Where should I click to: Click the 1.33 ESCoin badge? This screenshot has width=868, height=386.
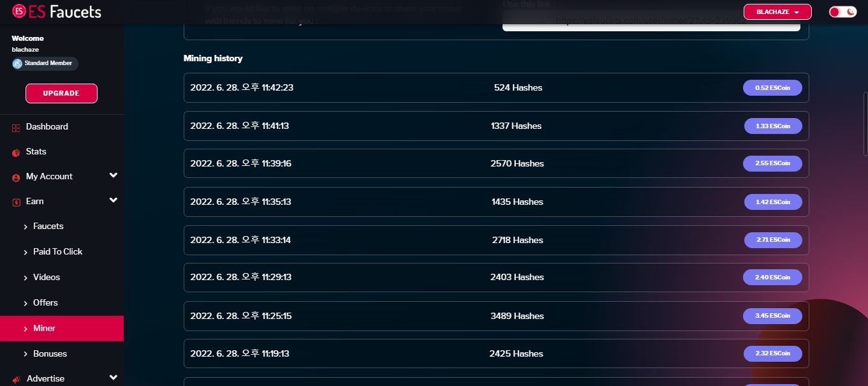[773, 126]
